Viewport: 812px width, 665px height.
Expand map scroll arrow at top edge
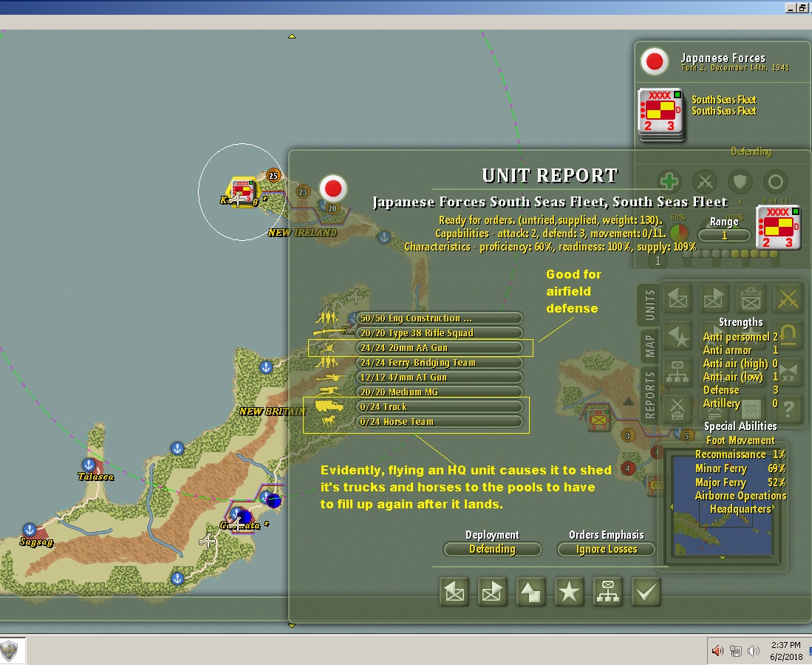(292, 36)
